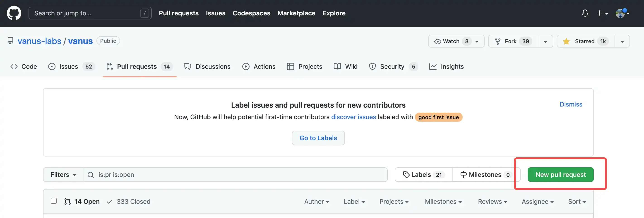Expand the list header Milestones filter dropdown
Screen dimensions: 644x218
coord(443,201)
